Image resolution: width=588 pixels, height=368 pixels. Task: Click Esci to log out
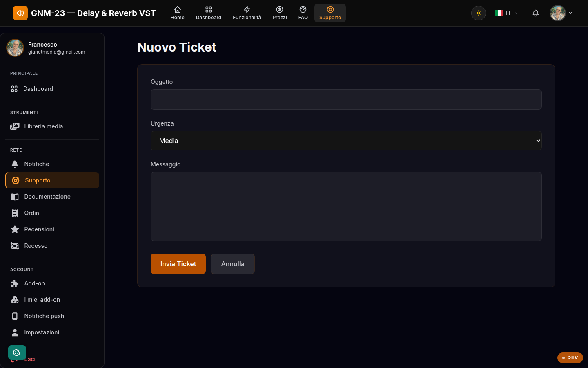30,359
